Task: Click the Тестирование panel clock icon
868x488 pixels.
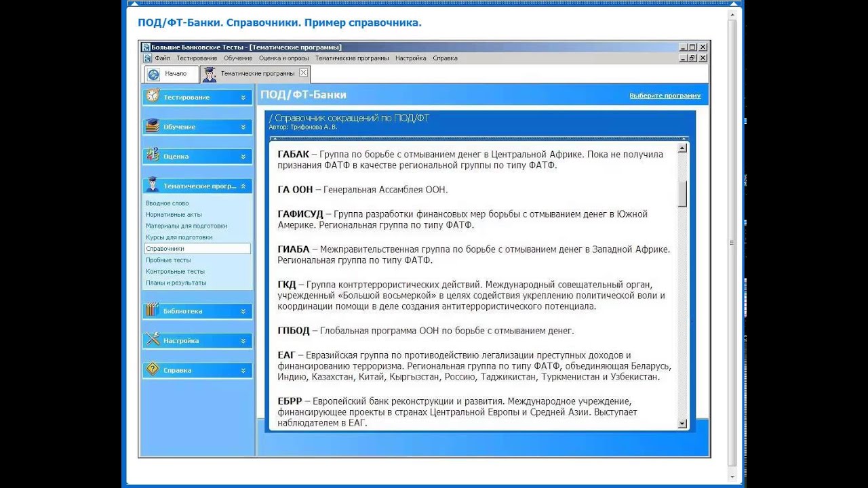Action: [x=153, y=96]
